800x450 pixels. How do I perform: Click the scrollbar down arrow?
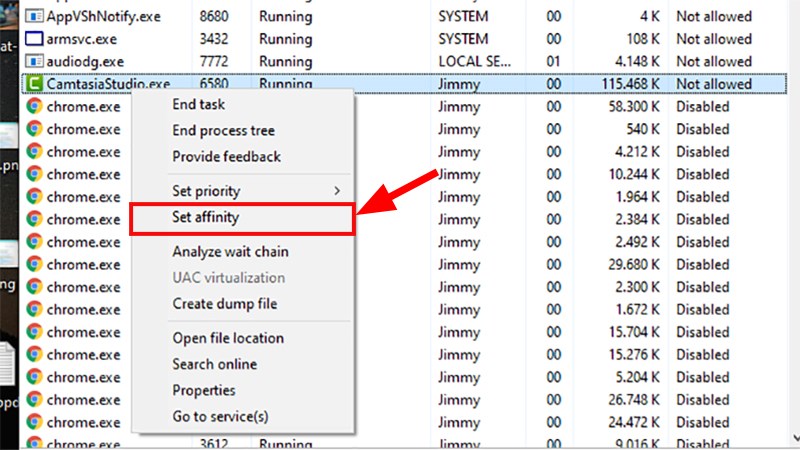pyautogui.click(x=795, y=438)
